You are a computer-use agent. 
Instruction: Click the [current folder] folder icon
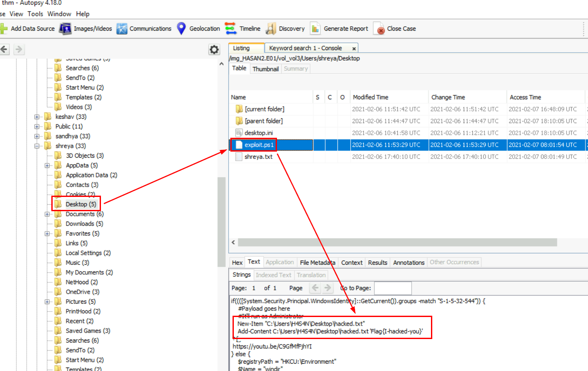(x=239, y=109)
